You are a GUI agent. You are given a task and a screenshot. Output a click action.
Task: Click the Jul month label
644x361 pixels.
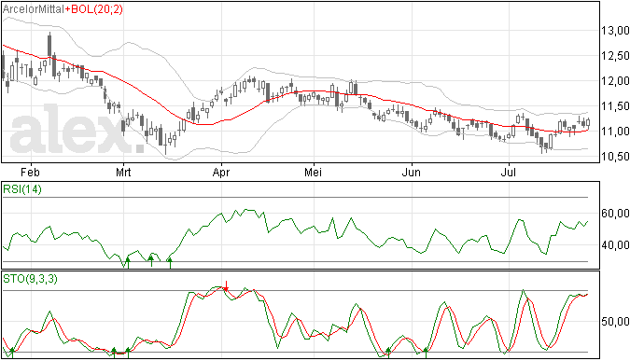pyautogui.click(x=508, y=172)
